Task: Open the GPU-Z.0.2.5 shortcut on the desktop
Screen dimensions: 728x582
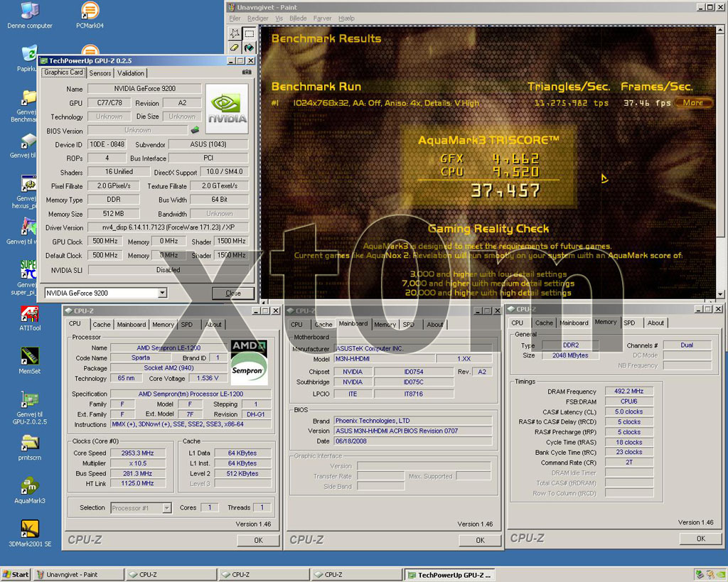Action: coord(30,409)
